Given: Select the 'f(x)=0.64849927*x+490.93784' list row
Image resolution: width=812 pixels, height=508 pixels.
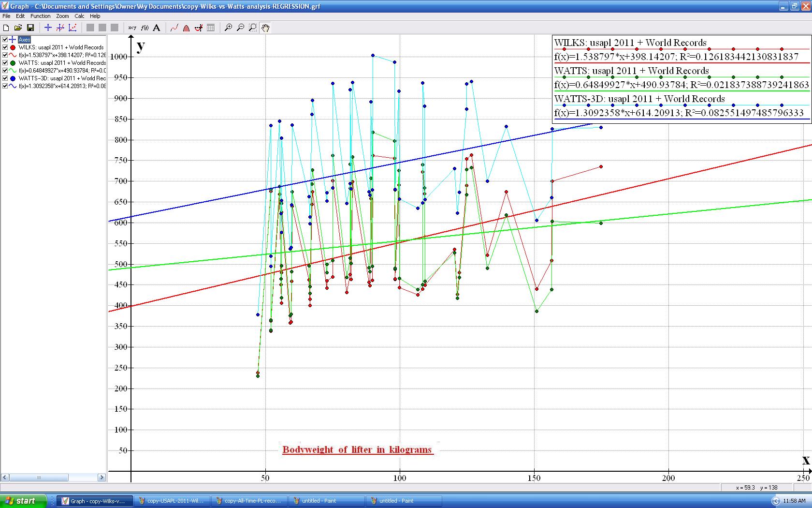Looking at the screenshot, I should point(62,71).
